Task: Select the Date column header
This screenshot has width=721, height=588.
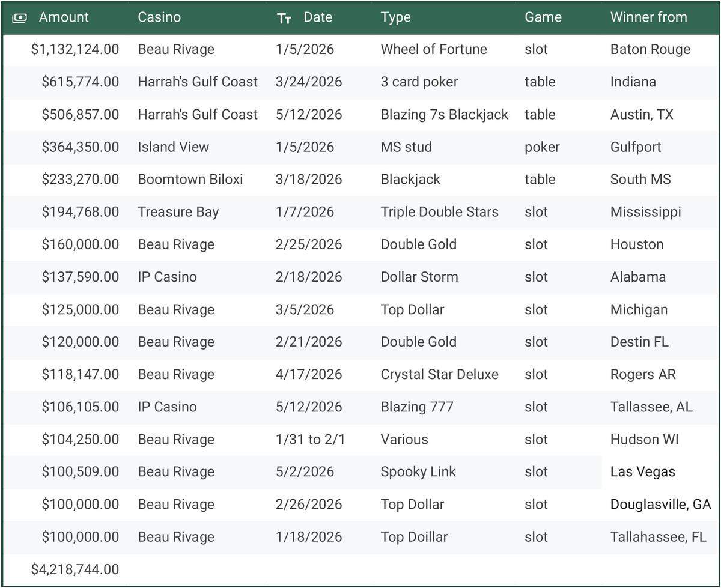Action: [318, 17]
